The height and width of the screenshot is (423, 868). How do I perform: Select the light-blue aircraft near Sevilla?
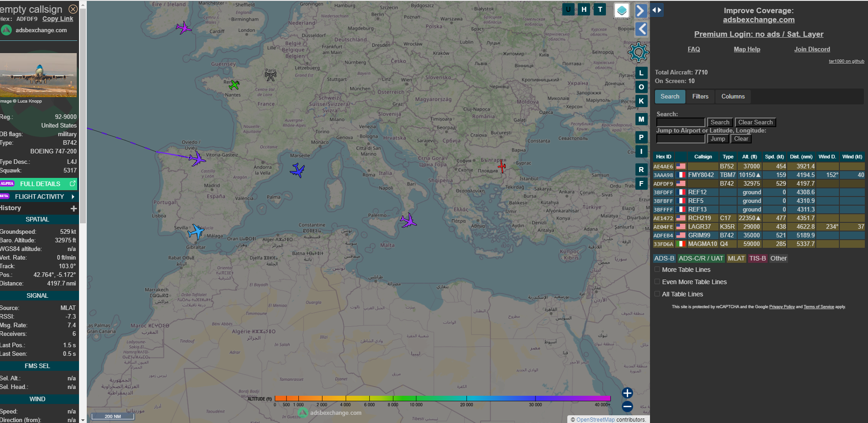pos(196,231)
